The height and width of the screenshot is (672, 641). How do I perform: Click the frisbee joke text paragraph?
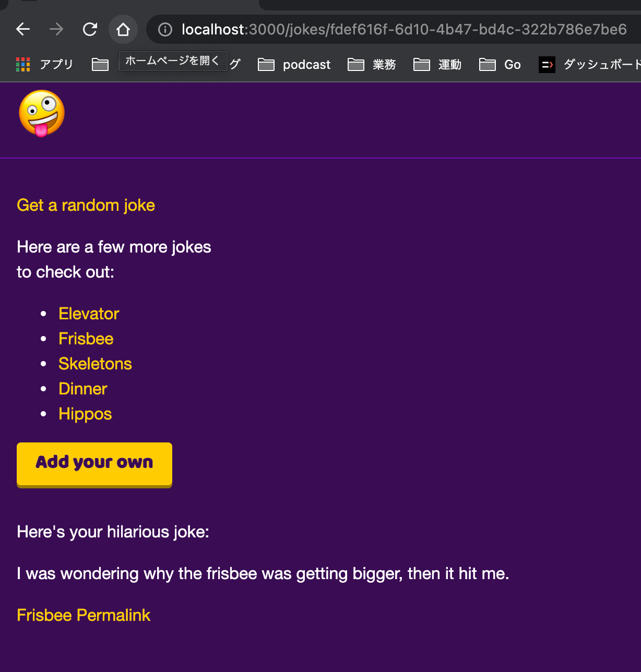pos(263,573)
